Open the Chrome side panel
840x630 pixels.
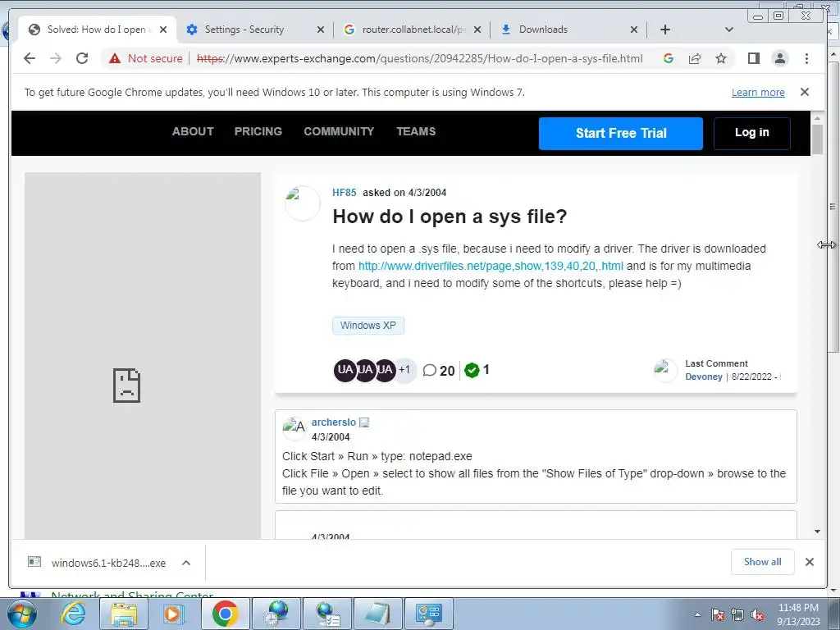(754, 58)
